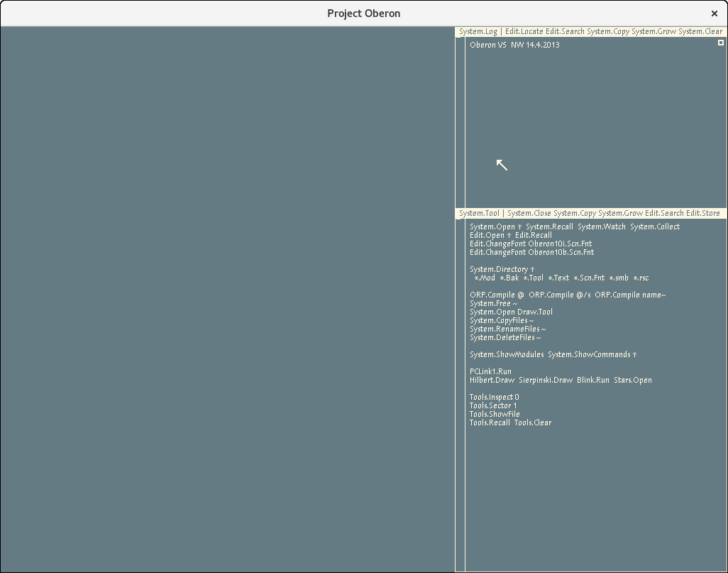Run the Hilbert.Draw command

(492, 380)
